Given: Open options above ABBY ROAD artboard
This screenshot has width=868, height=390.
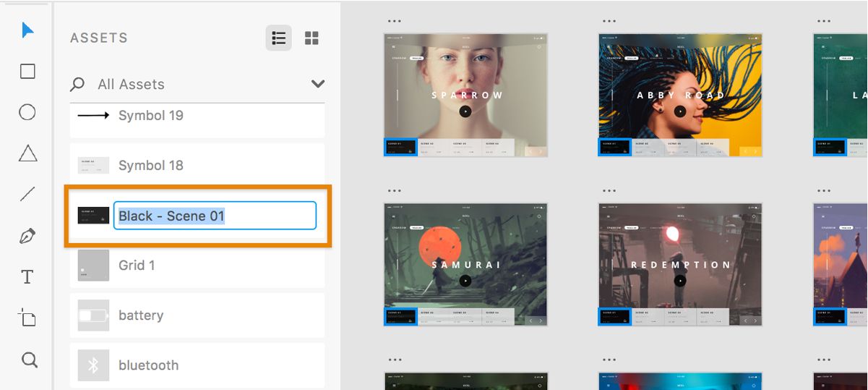Looking at the screenshot, I should click(609, 21).
